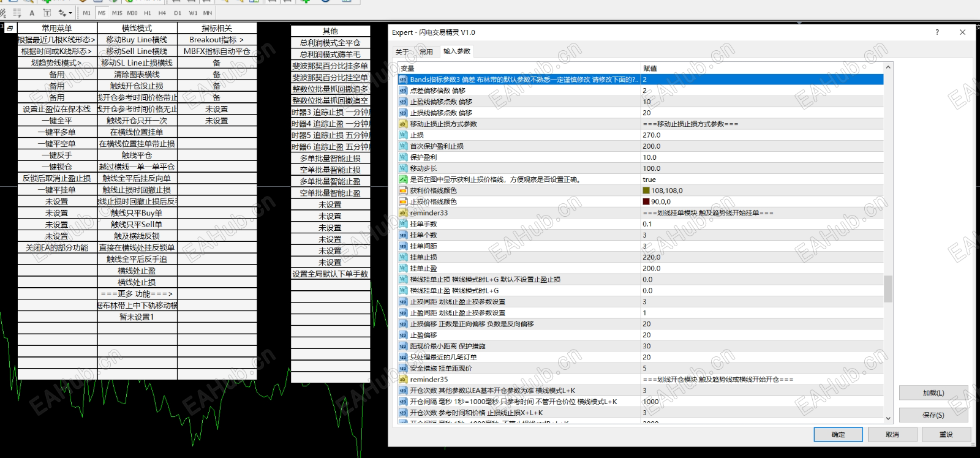Click the 清除图表横线 button
Screen dimensions: 980x458
click(x=137, y=74)
